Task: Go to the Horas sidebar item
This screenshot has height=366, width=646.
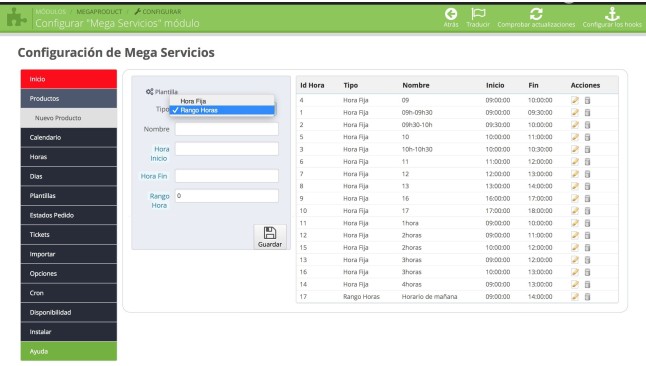Action: click(x=69, y=157)
